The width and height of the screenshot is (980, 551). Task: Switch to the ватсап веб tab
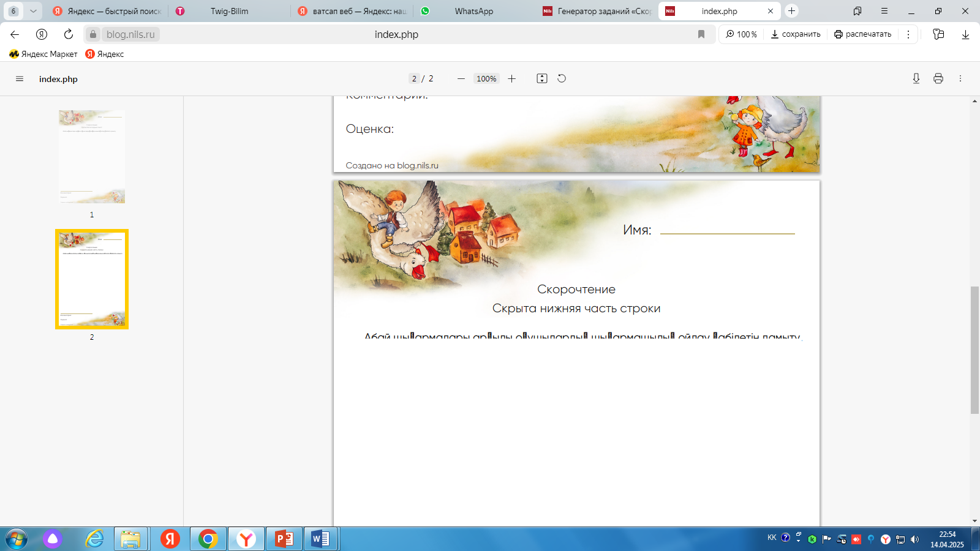click(352, 11)
